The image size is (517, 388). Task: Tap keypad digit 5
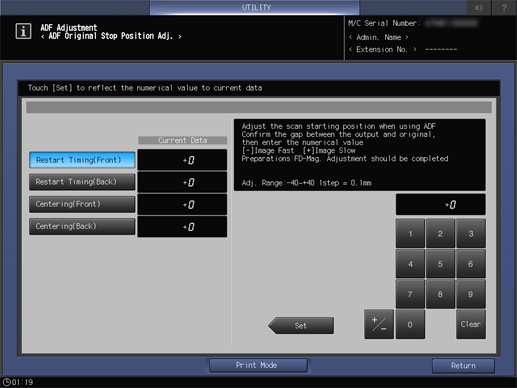click(440, 264)
